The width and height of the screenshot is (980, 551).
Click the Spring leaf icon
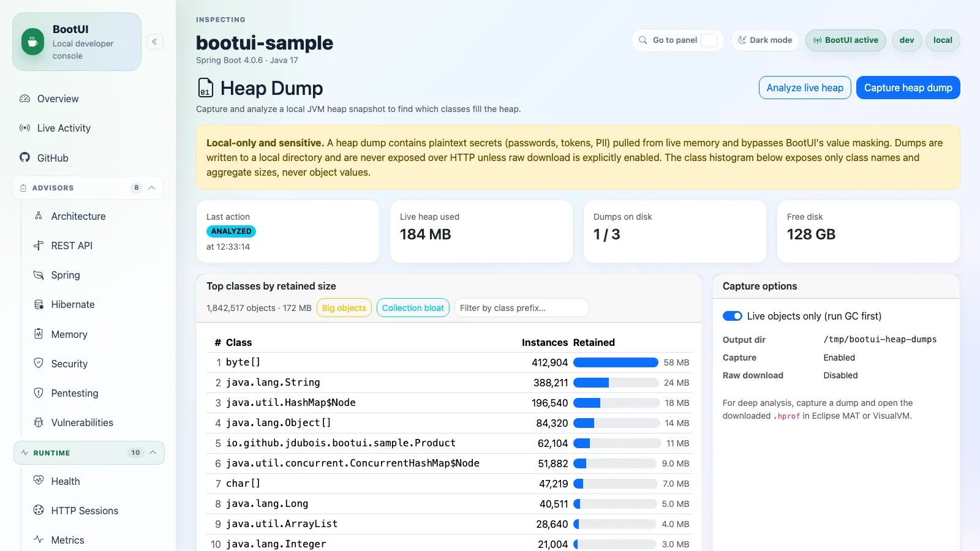coord(39,275)
